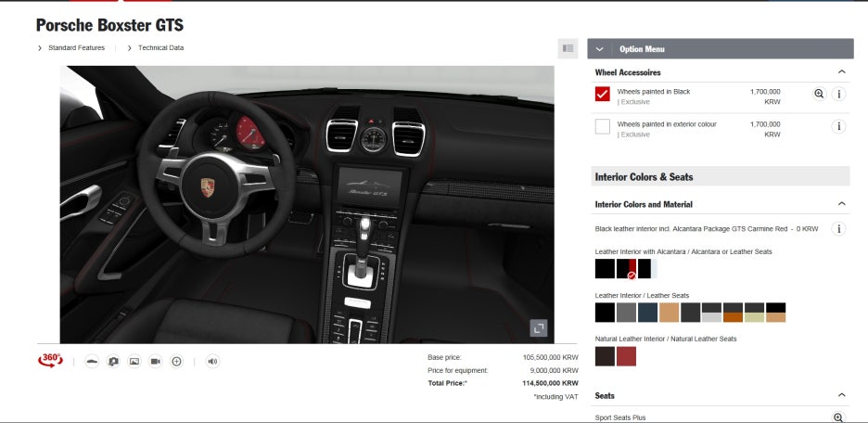The width and height of the screenshot is (868, 423).
Task: Click the interior preview image of the steering wheel
Action: [307, 205]
